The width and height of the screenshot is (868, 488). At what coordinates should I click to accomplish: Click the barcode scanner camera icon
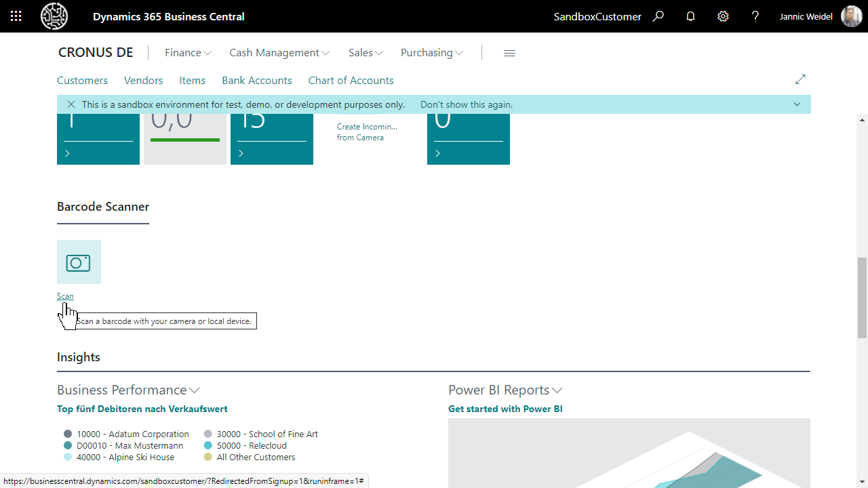point(78,262)
